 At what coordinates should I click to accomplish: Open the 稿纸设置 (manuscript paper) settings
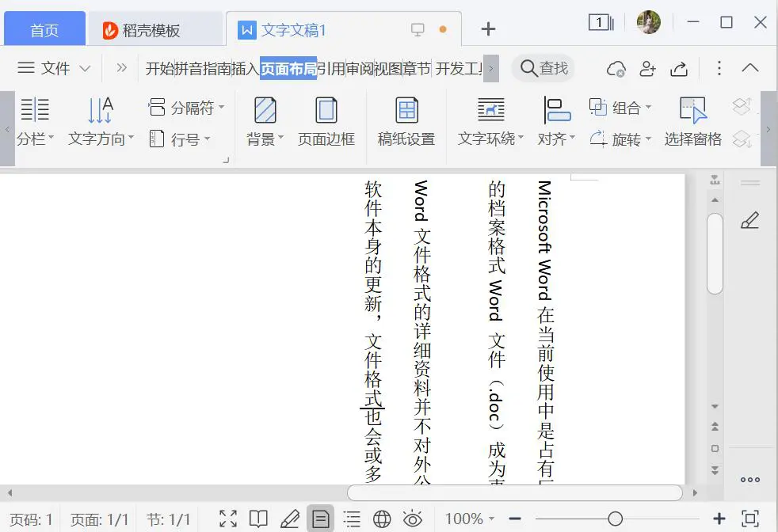406,120
